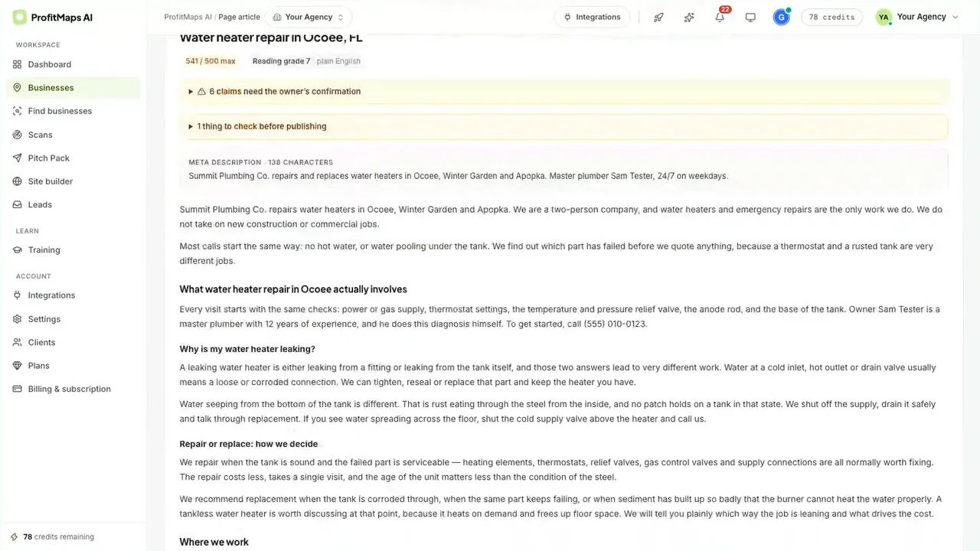Click the Training graduation cap icon
Viewport: 980px width, 551px height.
[x=18, y=249]
